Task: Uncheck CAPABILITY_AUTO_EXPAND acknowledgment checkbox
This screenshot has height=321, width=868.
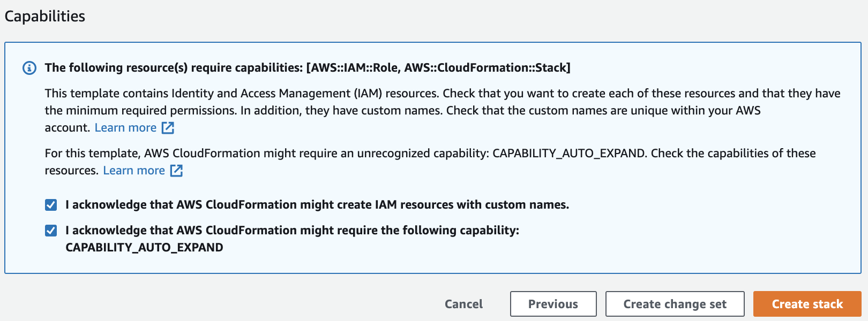Action: (x=51, y=231)
